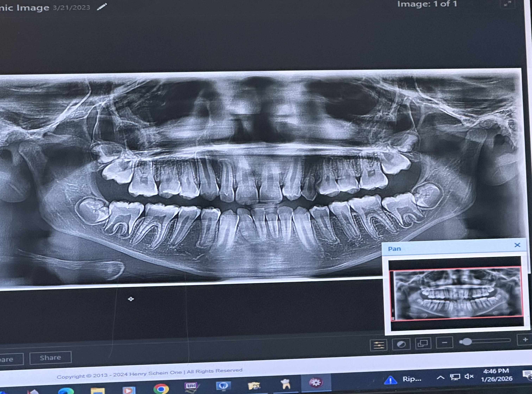The image size is (532, 394).
Task: Click the overlapping windows compare icon
Action: point(423,343)
